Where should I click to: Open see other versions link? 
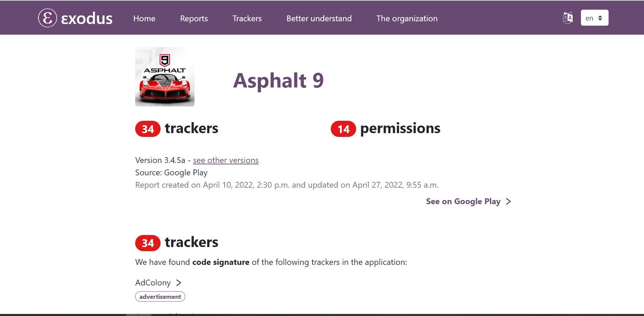click(226, 160)
